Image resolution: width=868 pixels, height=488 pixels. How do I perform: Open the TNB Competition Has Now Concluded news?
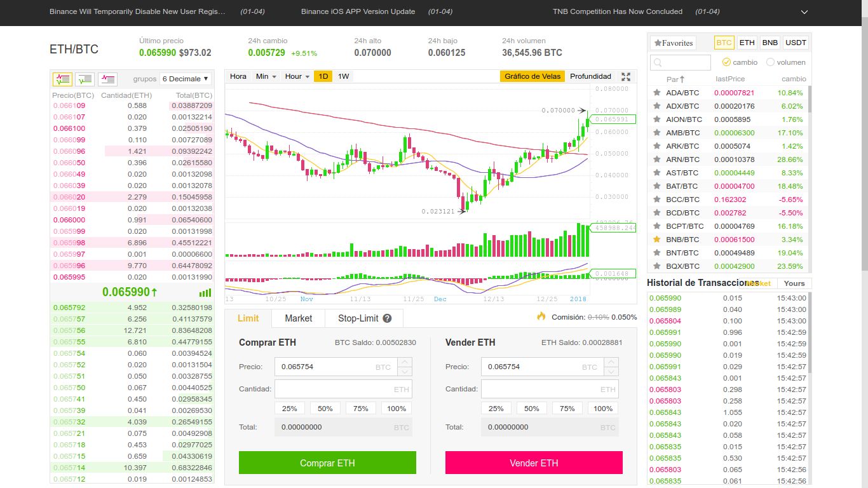[618, 11]
